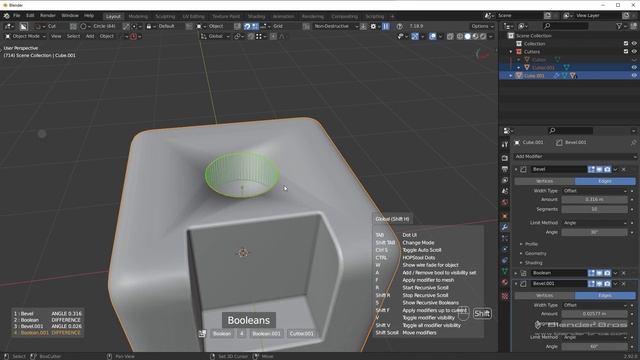640x360 pixels.
Task: Open the Non-Destructive dropdown
Action: point(336,26)
